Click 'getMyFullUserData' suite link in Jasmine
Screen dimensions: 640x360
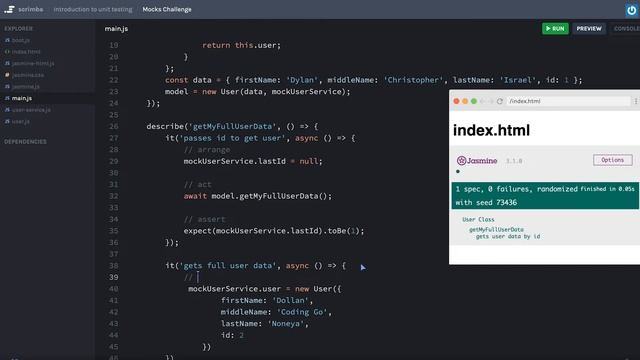click(x=496, y=229)
